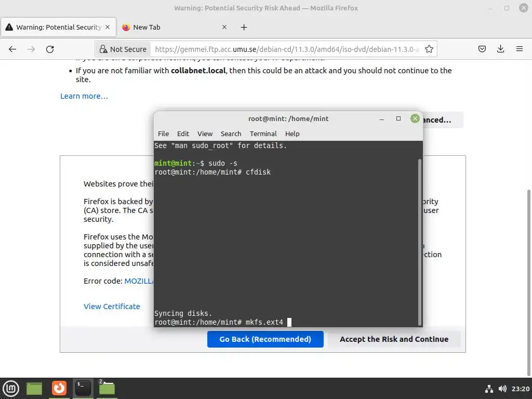Open the Linux Mint start menu
Viewport: 532px width, 399px height.
point(11,389)
